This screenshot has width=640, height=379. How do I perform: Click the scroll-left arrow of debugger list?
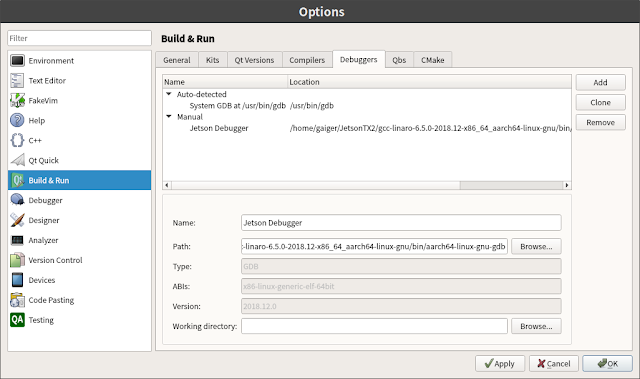[167, 185]
